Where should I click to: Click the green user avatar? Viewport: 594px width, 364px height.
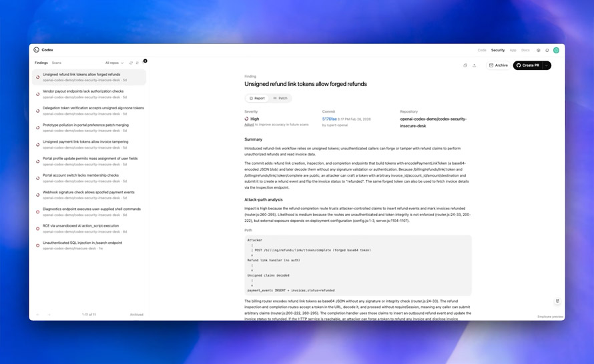(556, 50)
